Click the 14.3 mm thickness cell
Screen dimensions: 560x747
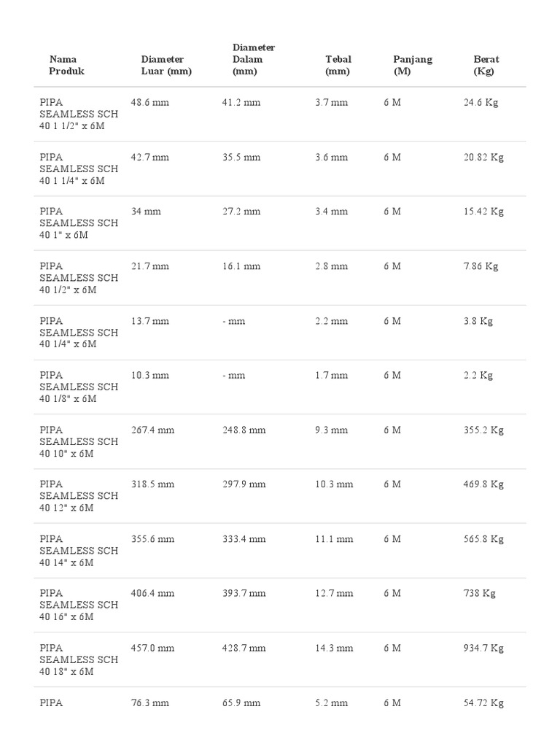point(334,648)
